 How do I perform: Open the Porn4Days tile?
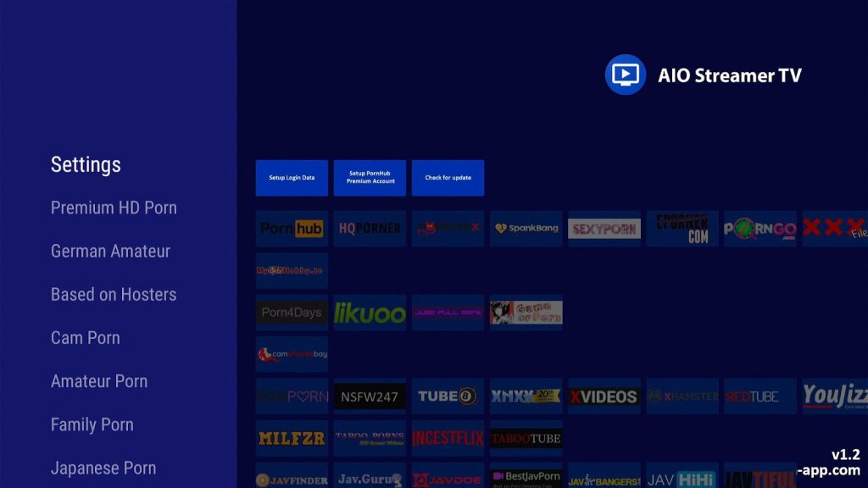292,313
